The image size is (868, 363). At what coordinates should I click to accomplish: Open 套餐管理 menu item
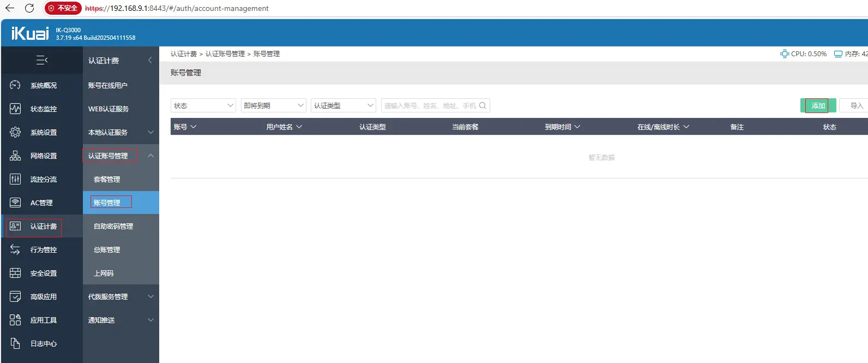click(107, 179)
